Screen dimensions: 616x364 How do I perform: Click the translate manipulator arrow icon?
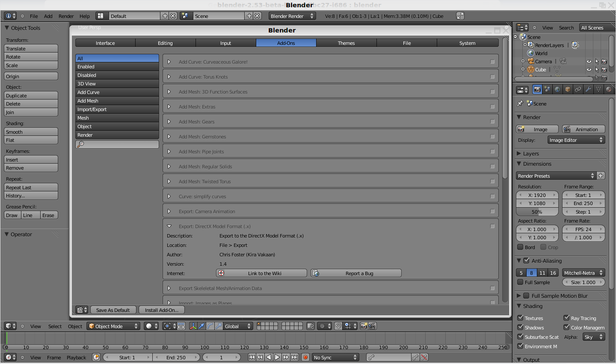(x=201, y=326)
